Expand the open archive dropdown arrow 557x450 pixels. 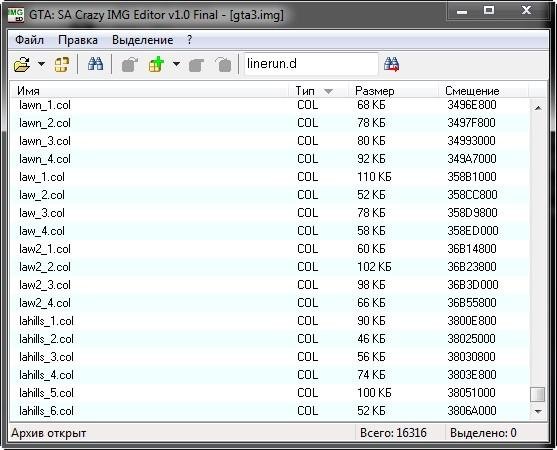click(42, 64)
